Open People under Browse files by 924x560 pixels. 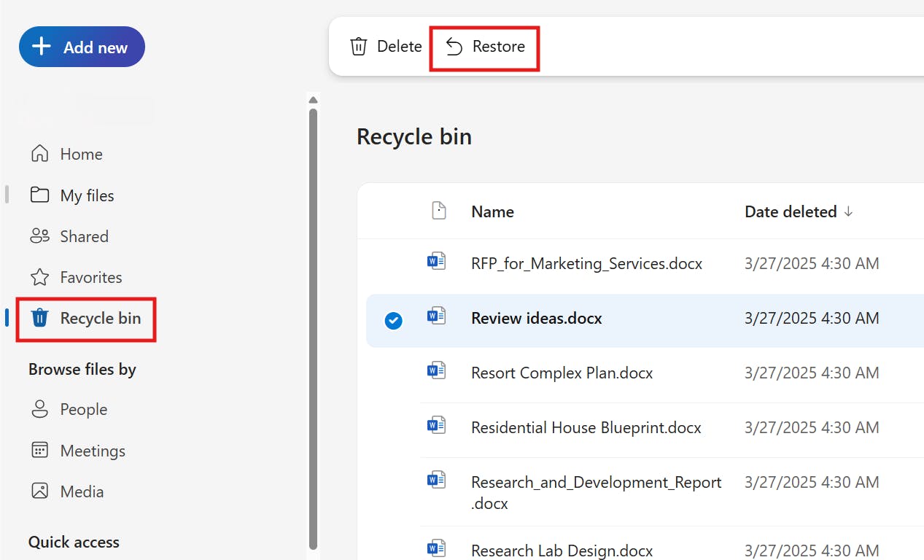pyautogui.click(x=83, y=410)
